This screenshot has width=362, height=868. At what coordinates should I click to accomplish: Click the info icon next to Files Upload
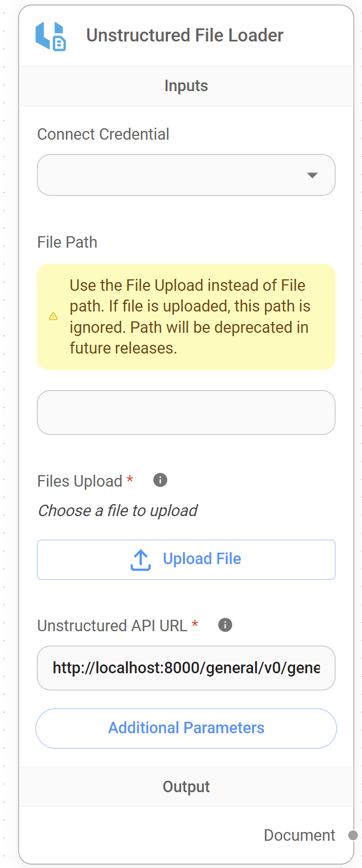(160, 480)
